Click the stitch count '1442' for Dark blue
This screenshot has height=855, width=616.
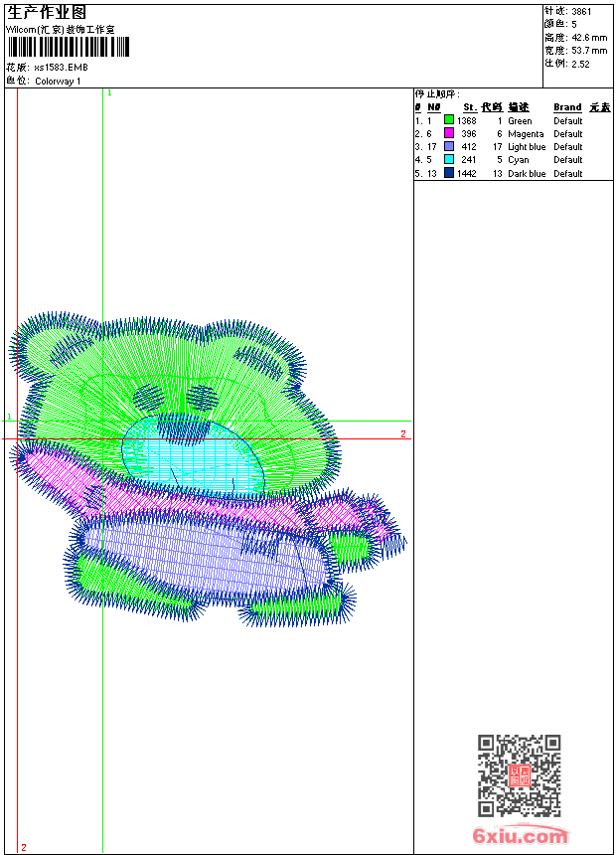[x=467, y=173]
